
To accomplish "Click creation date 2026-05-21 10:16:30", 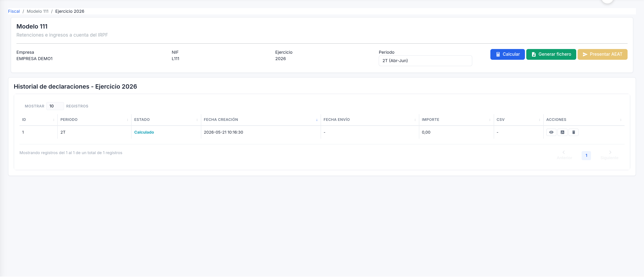I will click(x=223, y=132).
